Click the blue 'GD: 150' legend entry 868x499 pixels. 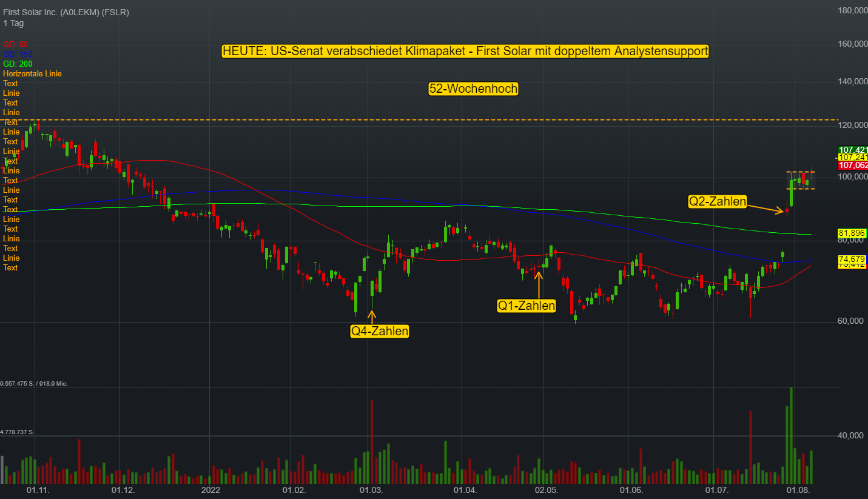click(18, 54)
